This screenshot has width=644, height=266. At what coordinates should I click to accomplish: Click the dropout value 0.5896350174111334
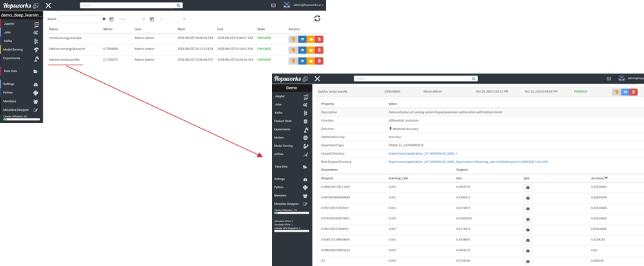336,187
